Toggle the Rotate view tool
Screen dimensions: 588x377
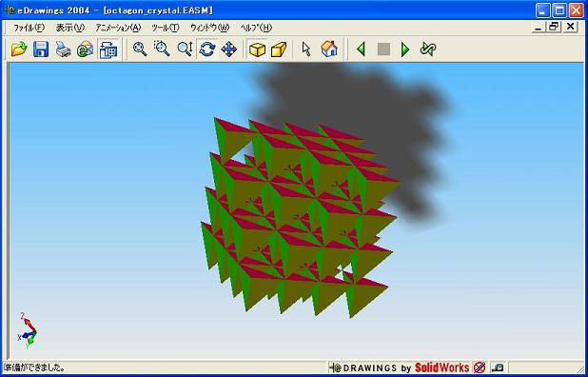207,50
